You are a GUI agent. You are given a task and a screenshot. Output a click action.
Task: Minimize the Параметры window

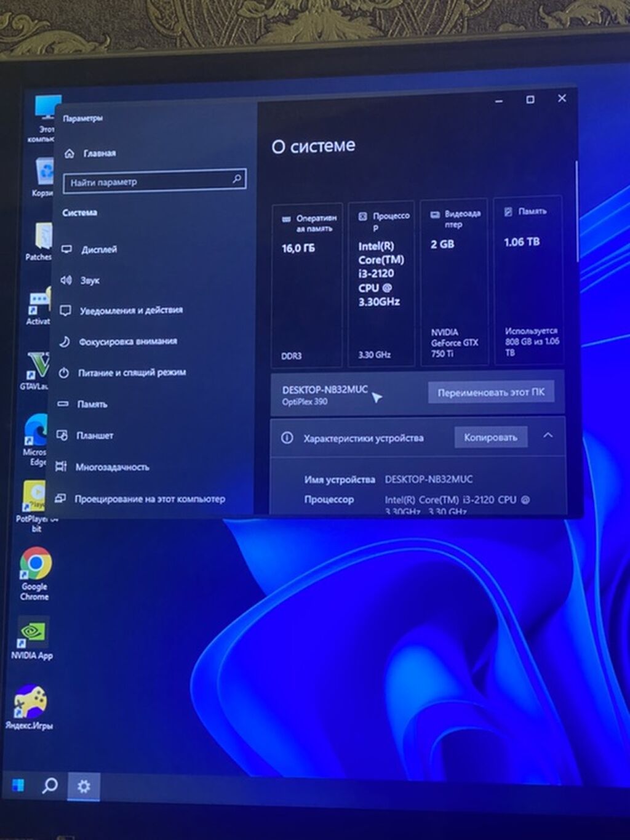[x=499, y=101]
